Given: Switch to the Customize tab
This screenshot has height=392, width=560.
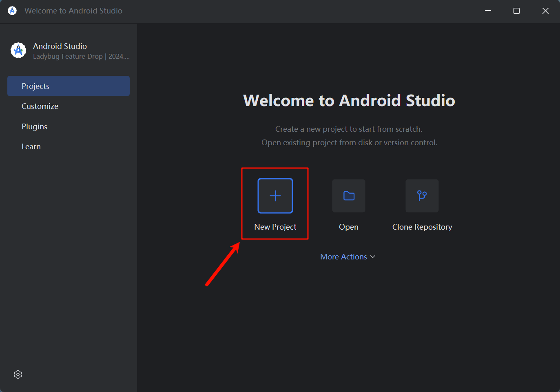Looking at the screenshot, I should tap(69, 106).
